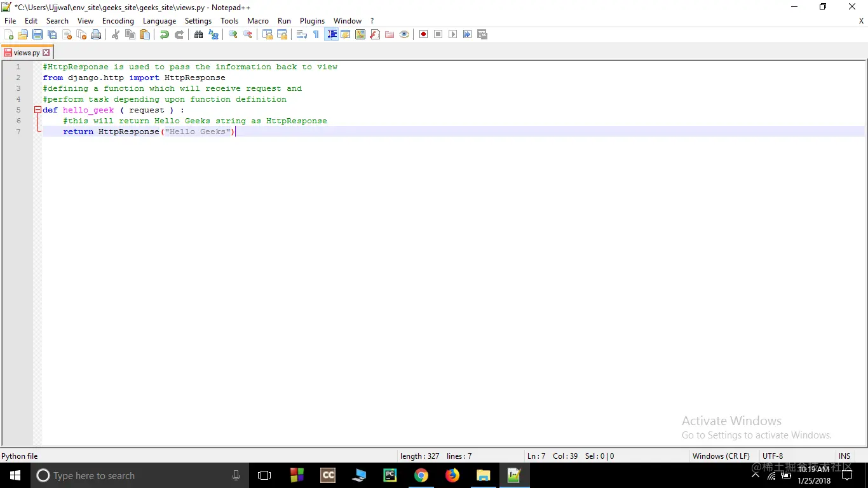Screen dimensions: 868x488
Task: Play back the recorded macro icon
Action: click(453, 34)
